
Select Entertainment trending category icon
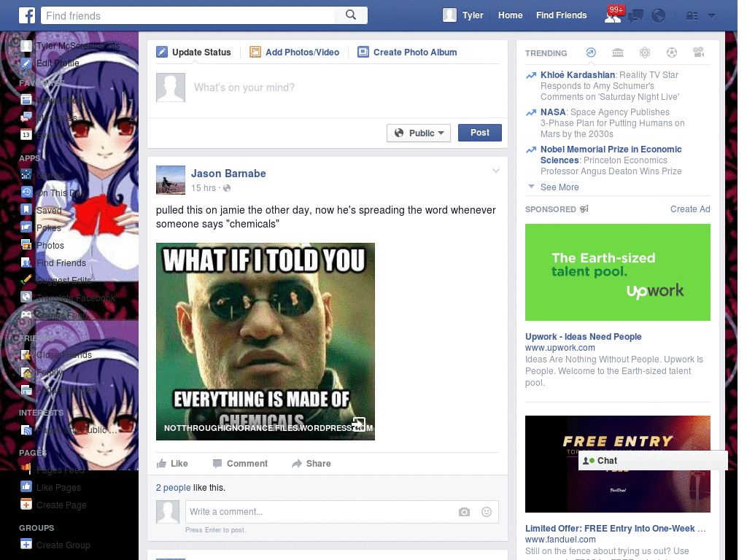698,52
